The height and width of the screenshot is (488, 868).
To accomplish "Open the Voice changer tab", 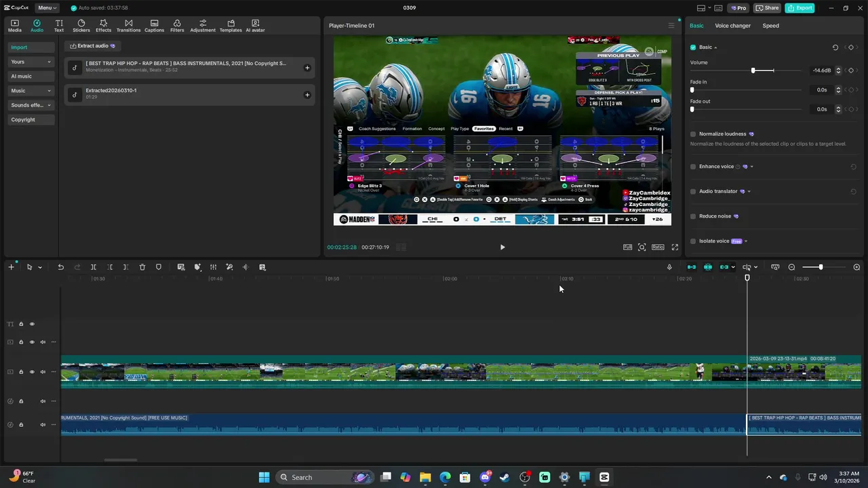I will [732, 26].
